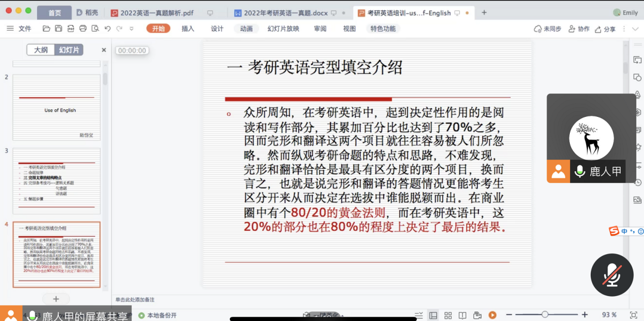Click the 协作 collaborate button
Viewport: 644px width, 321px height.
coord(579,29)
